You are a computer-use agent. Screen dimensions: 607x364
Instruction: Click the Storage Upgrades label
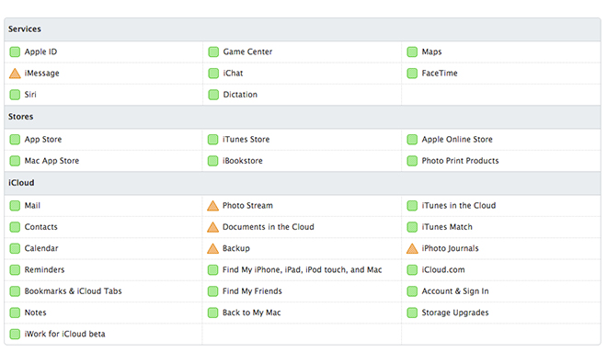(x=455, y=313)
